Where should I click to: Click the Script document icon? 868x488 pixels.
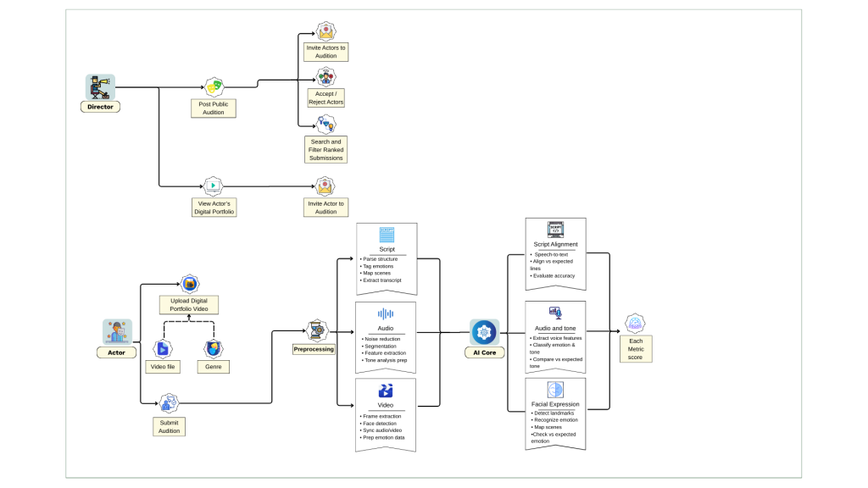point(387,235)
